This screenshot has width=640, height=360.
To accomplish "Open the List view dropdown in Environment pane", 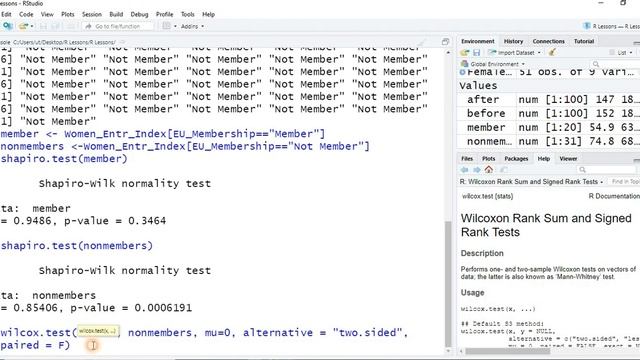I will 621,53.
